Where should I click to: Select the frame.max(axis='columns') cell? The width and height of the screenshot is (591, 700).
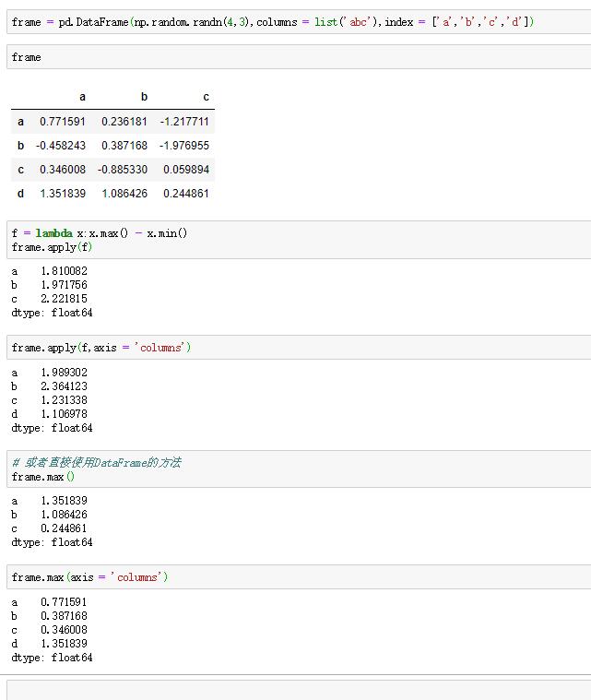point(299,576)
